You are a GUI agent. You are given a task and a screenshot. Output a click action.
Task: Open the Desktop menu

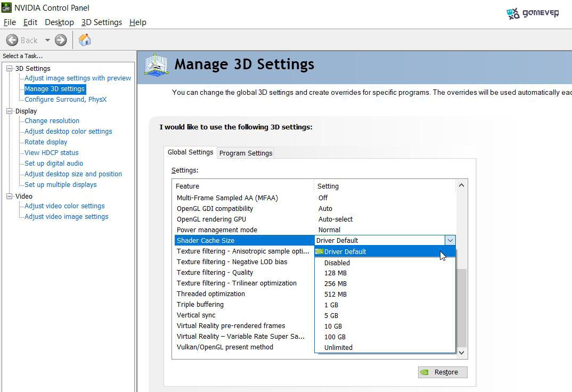(x=59, y=22)
